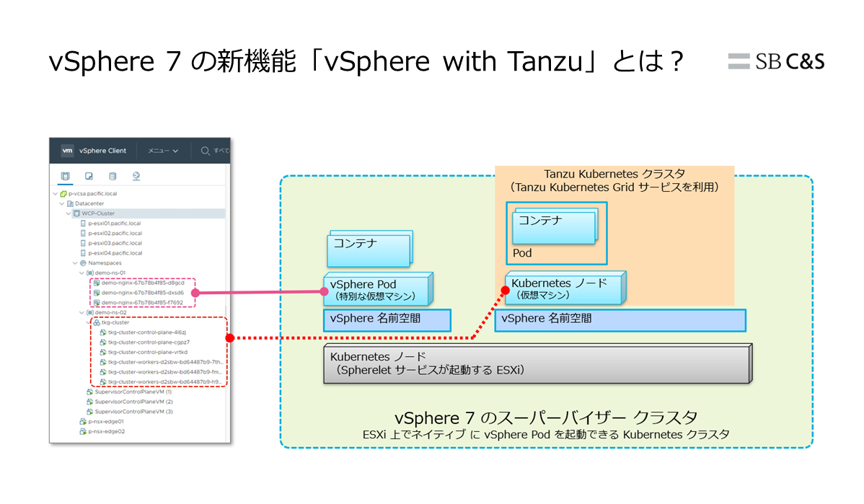864x504 pixels.
Task: Click the namespace icon beside demo-ns-01
Action: 90,273
